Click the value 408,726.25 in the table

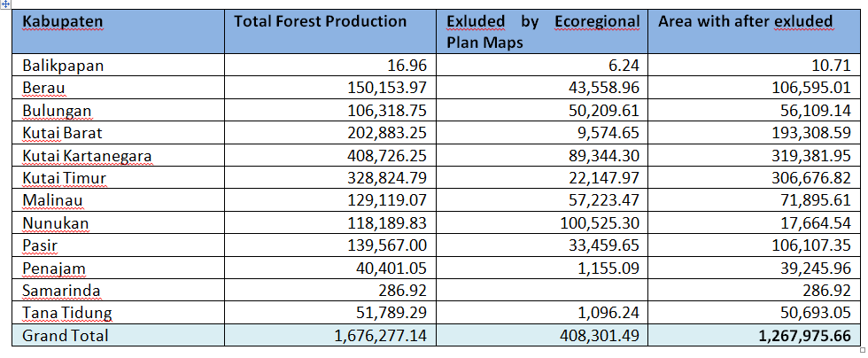[384, 156]
